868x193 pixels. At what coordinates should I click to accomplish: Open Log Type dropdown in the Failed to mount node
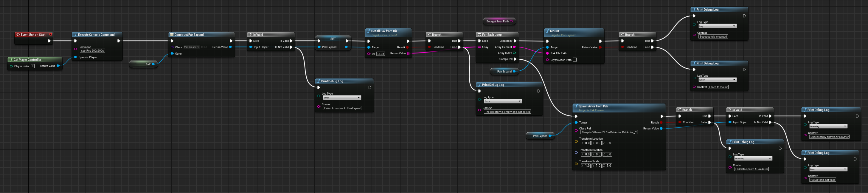pos(718,80)
